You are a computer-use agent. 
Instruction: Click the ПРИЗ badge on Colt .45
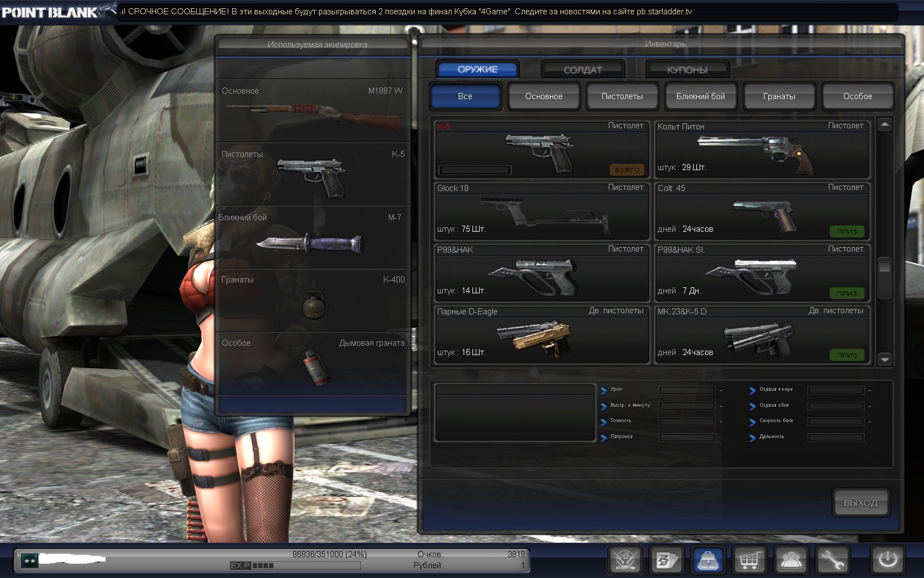point(847,232)
